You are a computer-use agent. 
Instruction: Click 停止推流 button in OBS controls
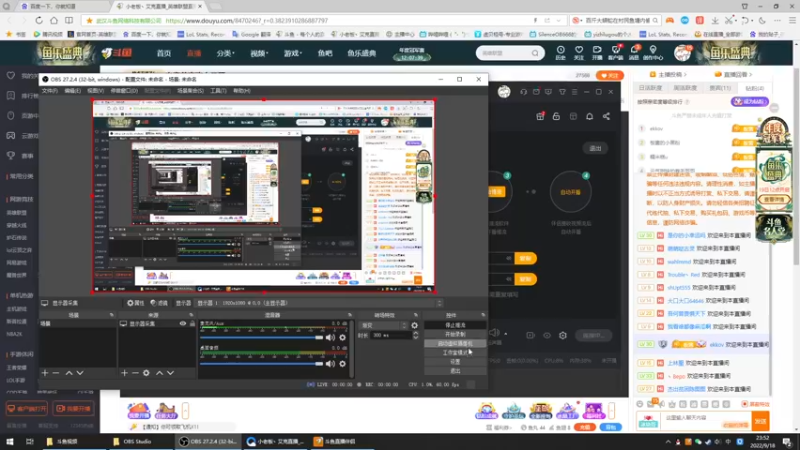(455, 325)
